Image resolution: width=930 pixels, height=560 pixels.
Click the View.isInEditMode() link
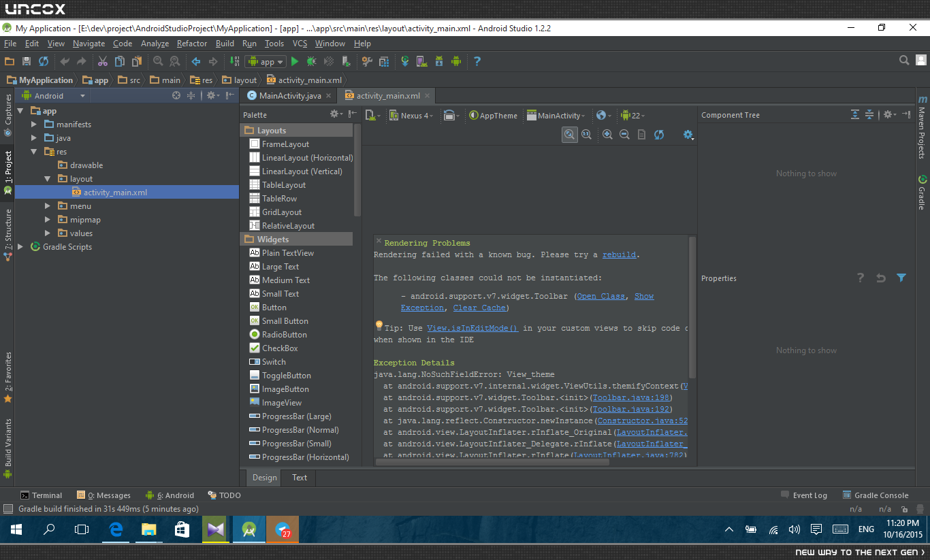pyautogui.click(x=472, y=328)
